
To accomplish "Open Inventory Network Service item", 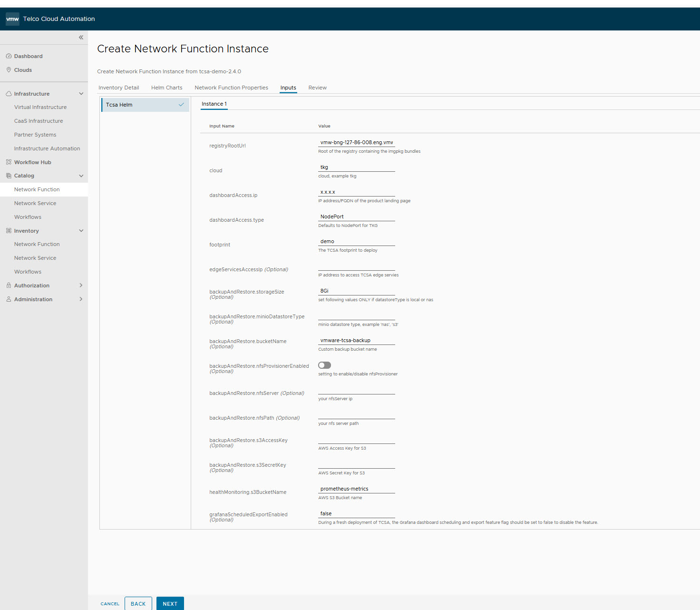I will click(x=35, y=258).
